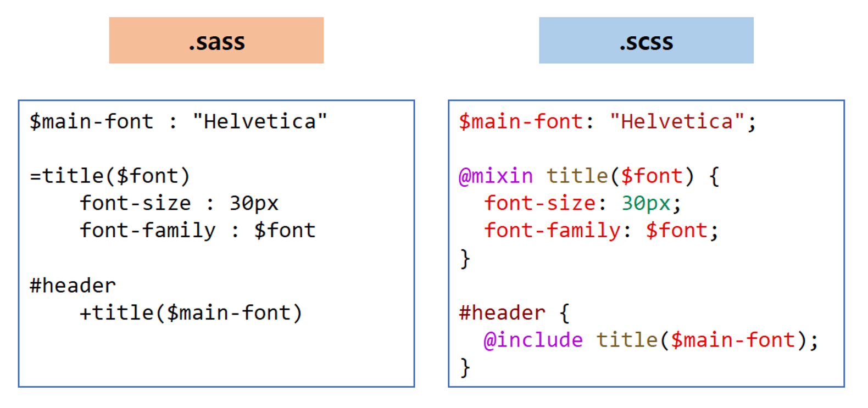Click the purple @include keyword
868x408 pixels.
coord(533,340)
